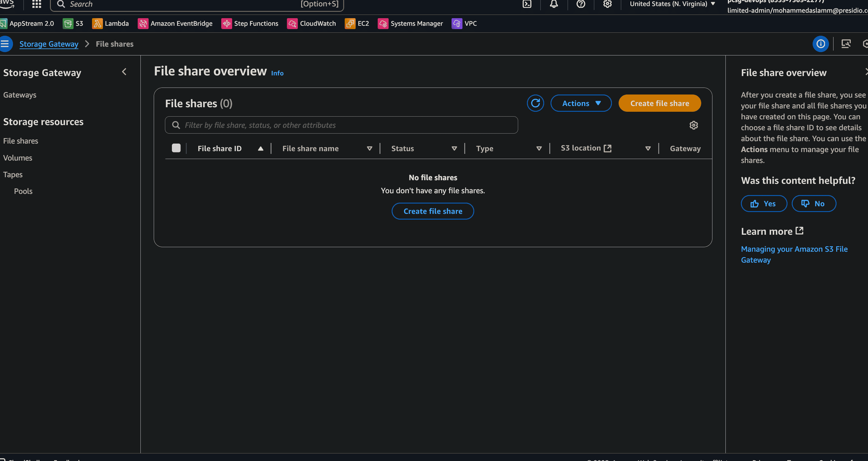Toggle the info panel icon
Image resolution: width=868 pixels, height=461 pixels.
820,44
